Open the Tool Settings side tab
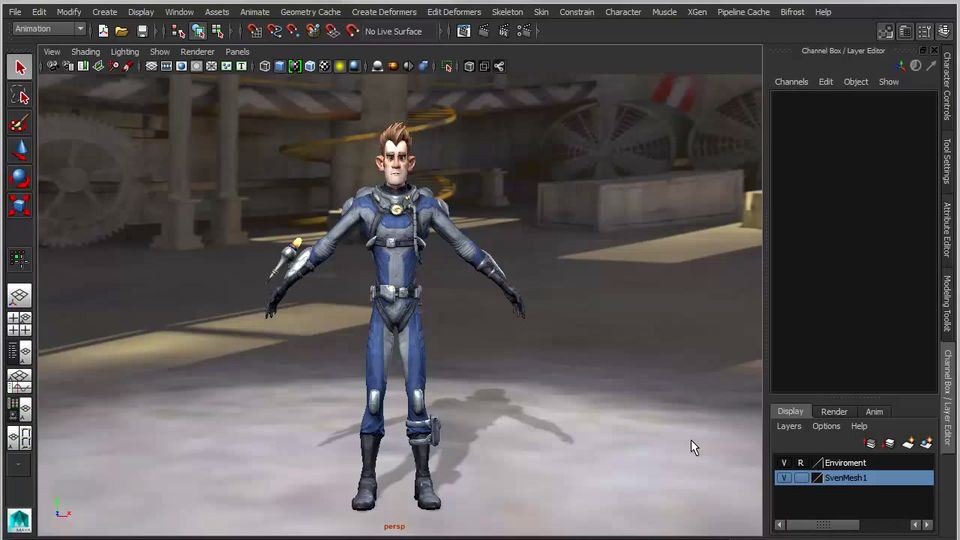The width and height of the screenshot is (960, 540). [x=947, y=160]
